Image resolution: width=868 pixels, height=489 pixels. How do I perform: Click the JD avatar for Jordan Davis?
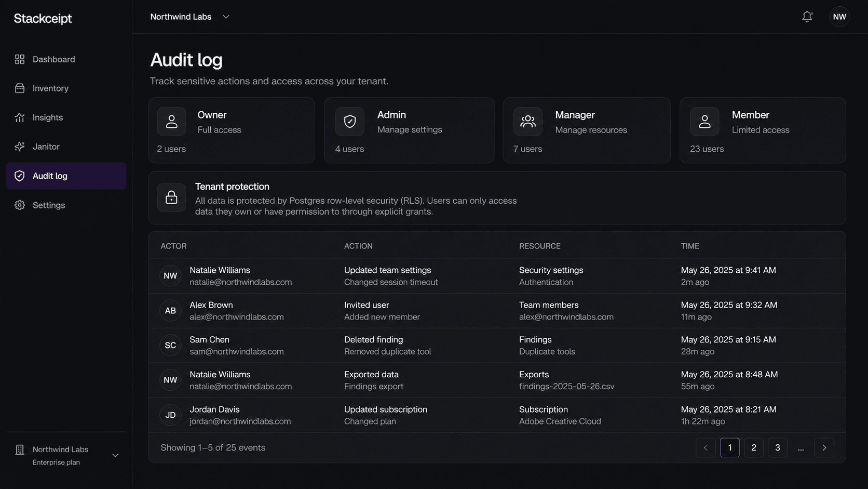coord(170,415)
